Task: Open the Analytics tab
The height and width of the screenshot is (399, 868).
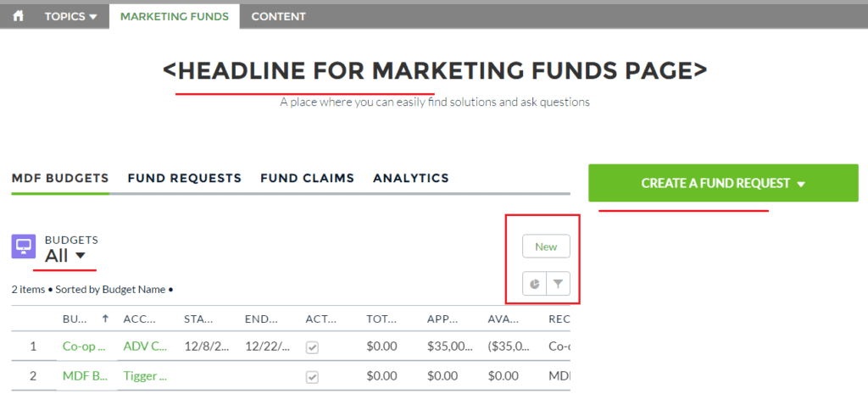Action: [411, 178]
